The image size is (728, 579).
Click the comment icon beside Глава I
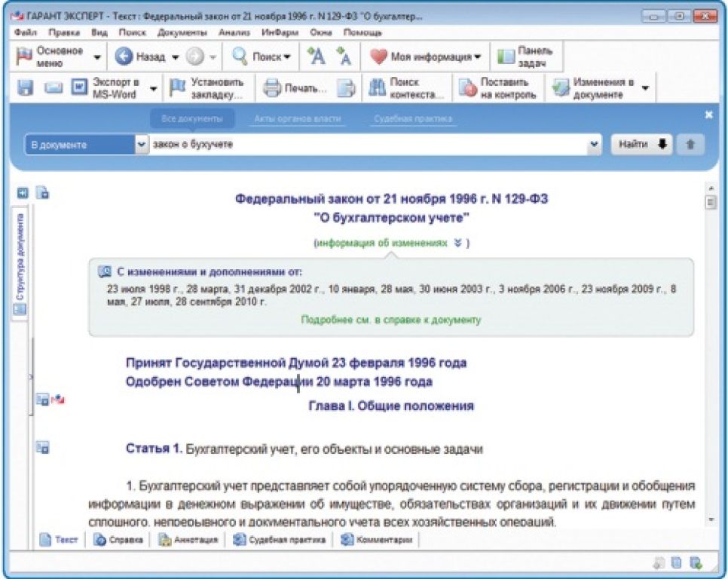pyautogui.click(x=43, y=399)
